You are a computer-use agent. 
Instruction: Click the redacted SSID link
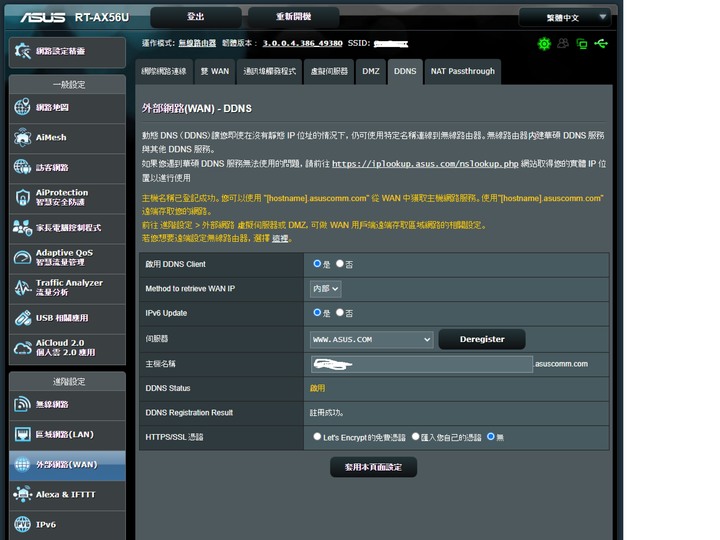[391, 43]
